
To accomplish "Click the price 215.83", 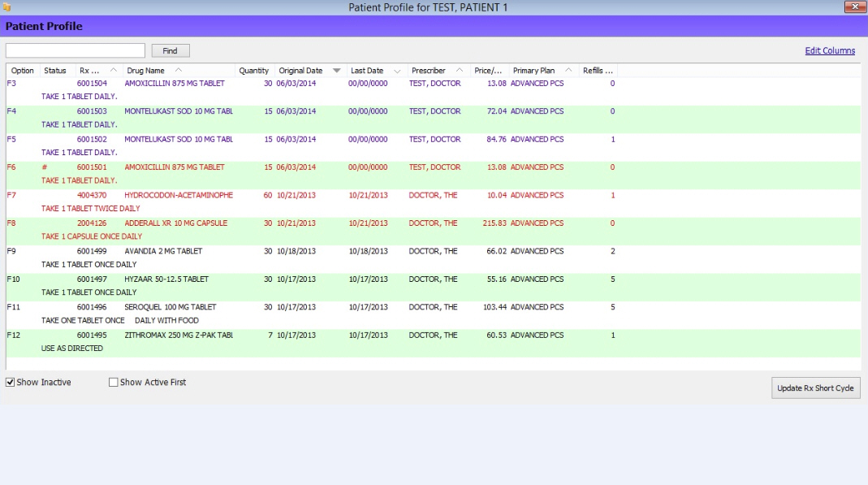I will click(494, 223).
